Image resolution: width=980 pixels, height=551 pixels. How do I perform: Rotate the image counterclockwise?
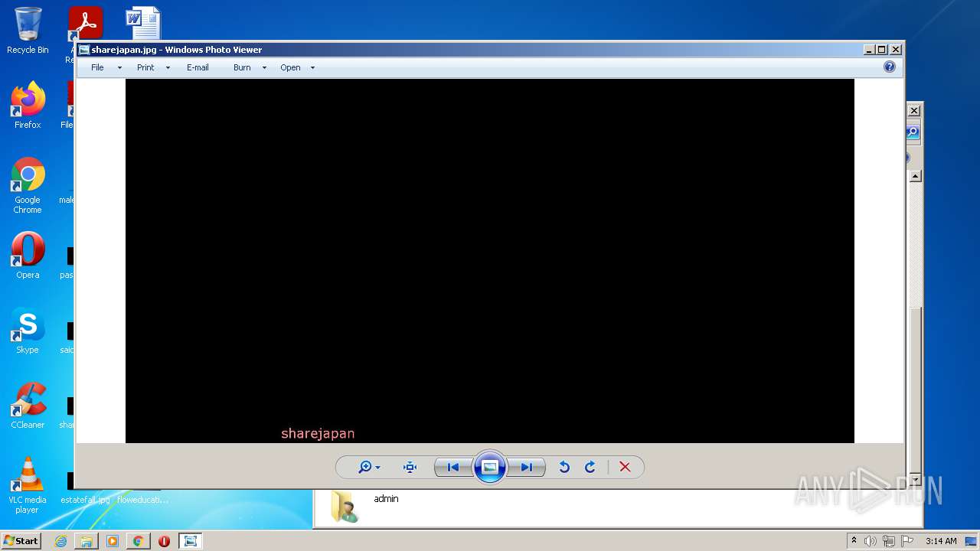tap(564, 467)
